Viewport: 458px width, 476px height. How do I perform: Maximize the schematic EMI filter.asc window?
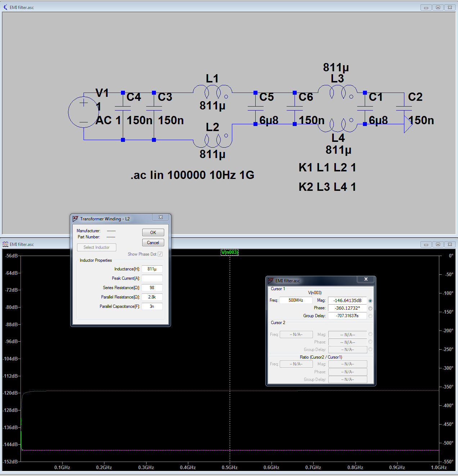pyautogui.click(x=438, y=7)
